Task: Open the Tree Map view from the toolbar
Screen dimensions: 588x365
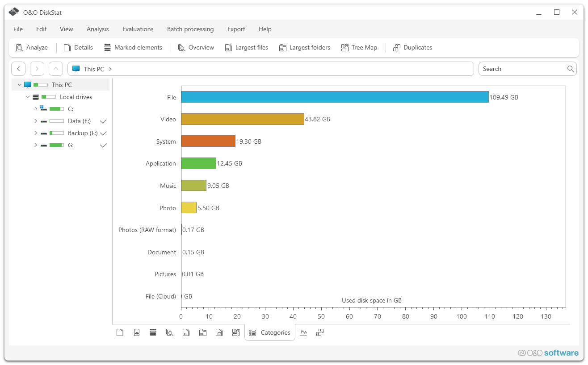Action: click(x=359, y=48)
